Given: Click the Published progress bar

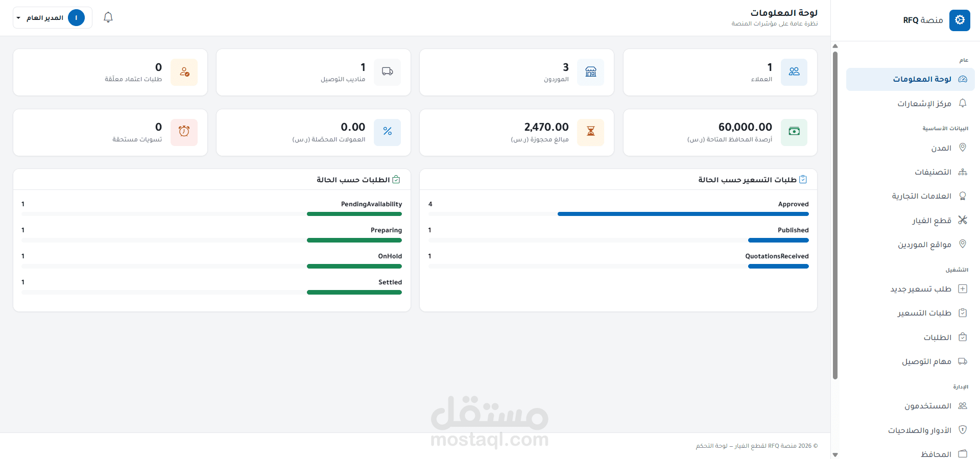Looking at the screenshot, I should (x=778, y=240).
